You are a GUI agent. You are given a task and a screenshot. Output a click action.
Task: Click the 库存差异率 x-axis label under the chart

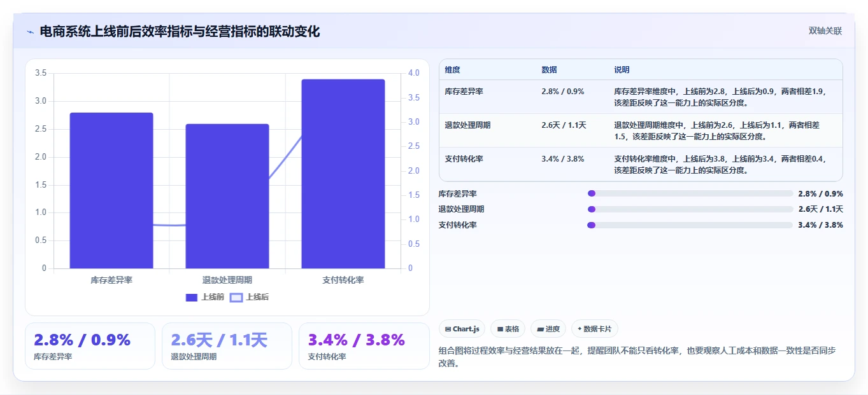(x=111, y=280)
